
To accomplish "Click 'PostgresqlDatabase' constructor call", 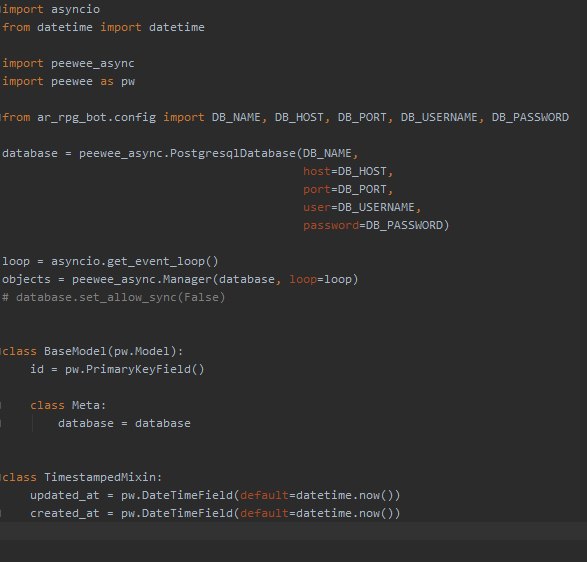I will pyautogui.click(x=232, y=154).
